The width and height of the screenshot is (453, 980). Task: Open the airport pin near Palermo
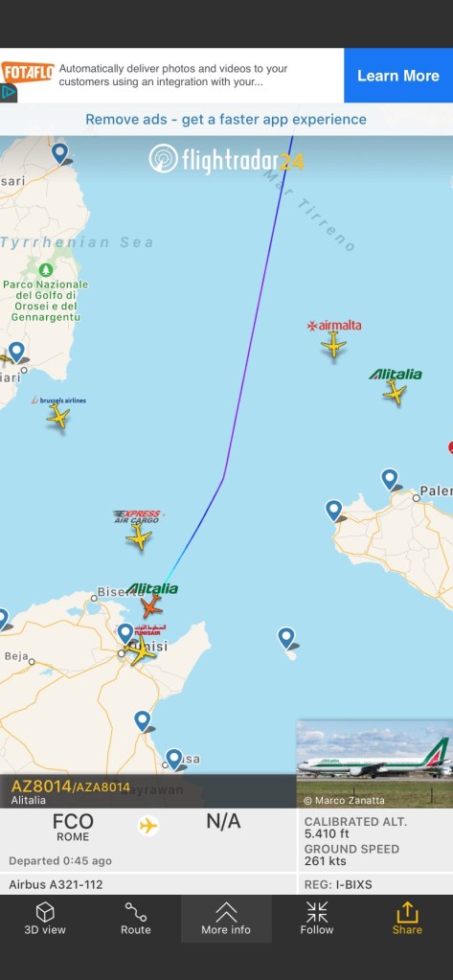tap(390, 480)
